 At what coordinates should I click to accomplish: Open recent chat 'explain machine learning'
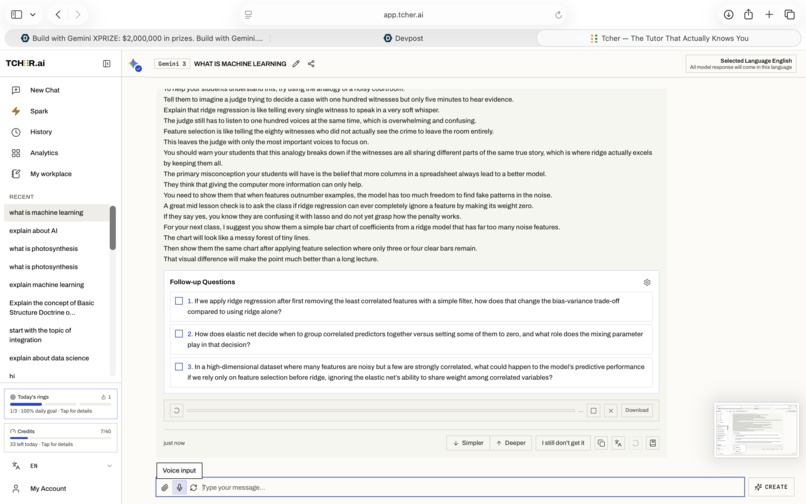click(x=46, y=284)
